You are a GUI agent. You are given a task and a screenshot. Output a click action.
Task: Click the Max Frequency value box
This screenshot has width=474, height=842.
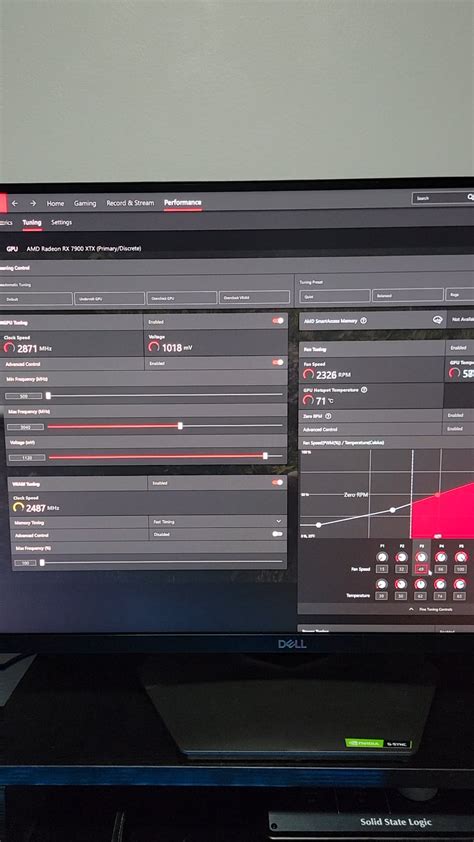[x=26, y=427]
